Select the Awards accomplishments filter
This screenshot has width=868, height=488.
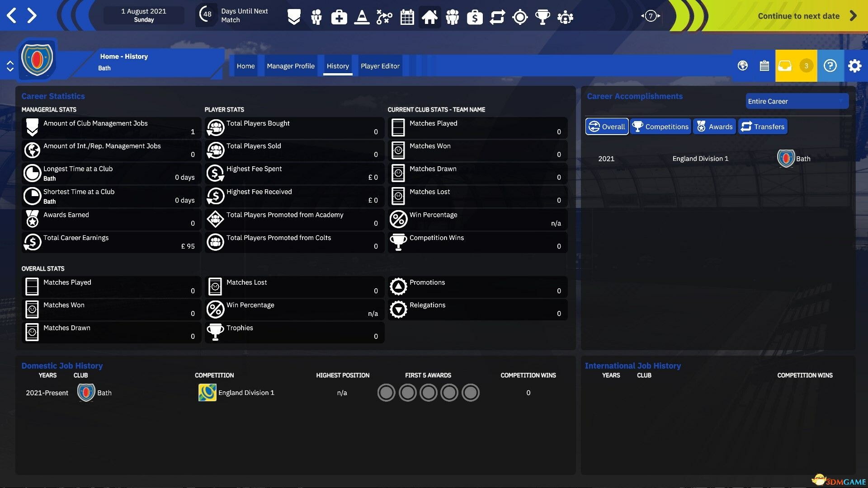(x=715, y=127)
